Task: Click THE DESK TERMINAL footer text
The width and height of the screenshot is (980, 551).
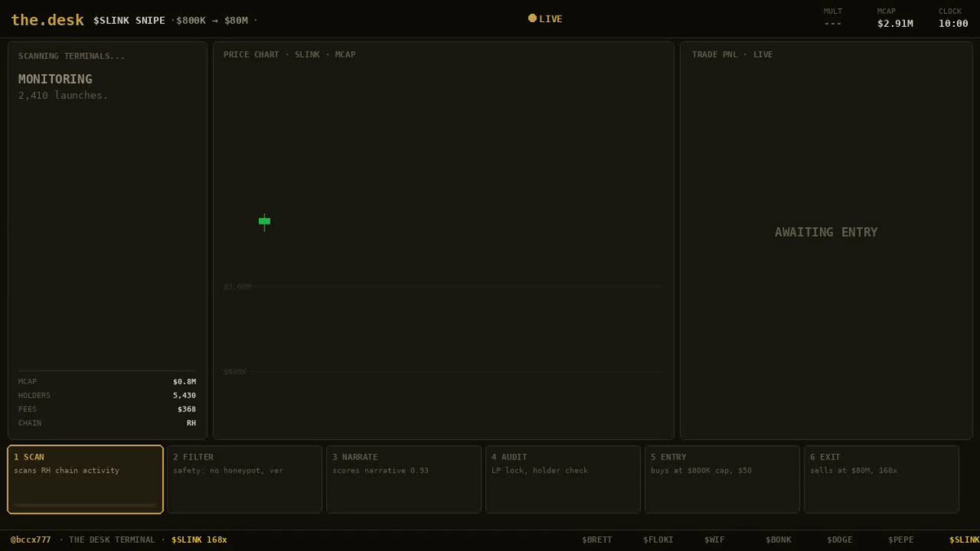Action: point(112,540)
